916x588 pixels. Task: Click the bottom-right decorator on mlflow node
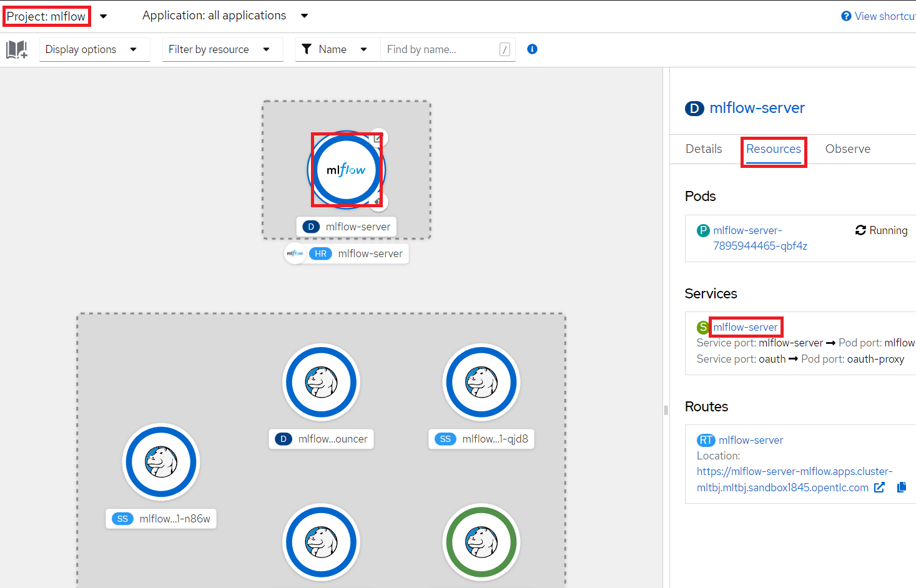378,202
